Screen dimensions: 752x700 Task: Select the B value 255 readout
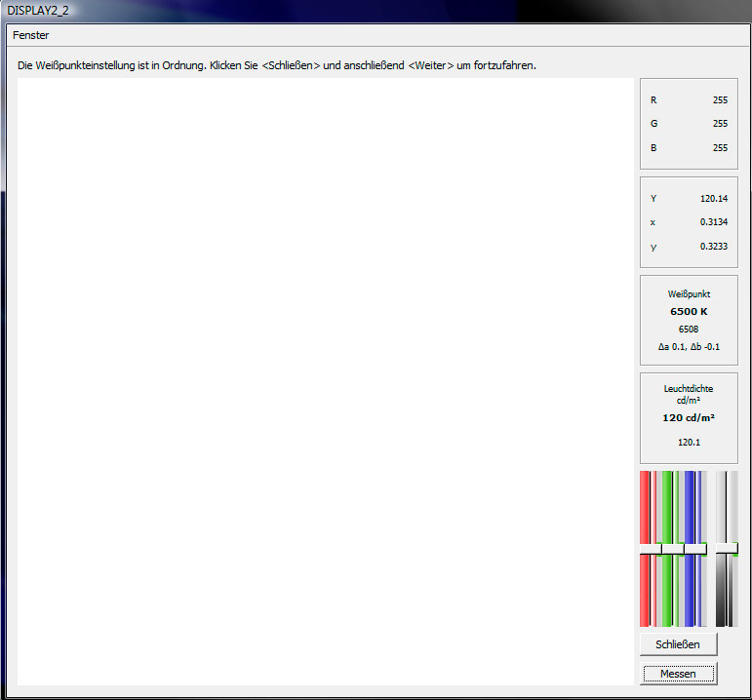[x=719, y=148]
